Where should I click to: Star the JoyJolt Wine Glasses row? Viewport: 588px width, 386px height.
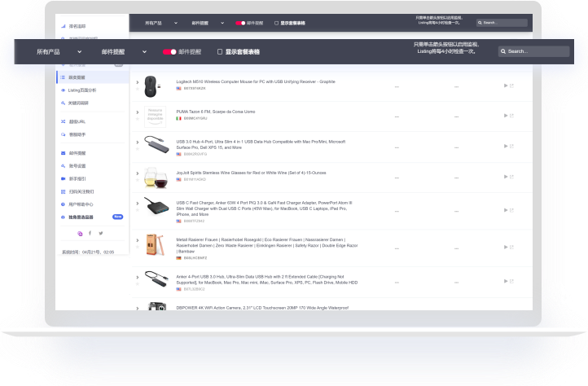click(x=138, y=180)
